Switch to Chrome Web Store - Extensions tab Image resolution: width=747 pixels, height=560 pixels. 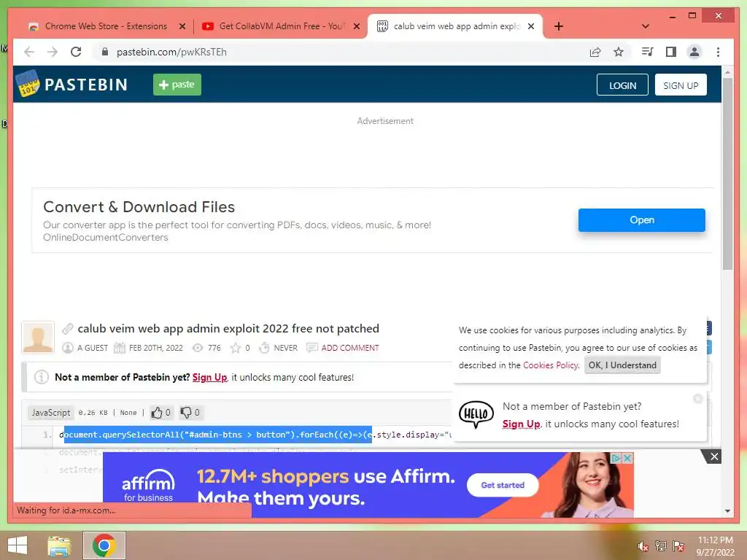pos(106,26)
